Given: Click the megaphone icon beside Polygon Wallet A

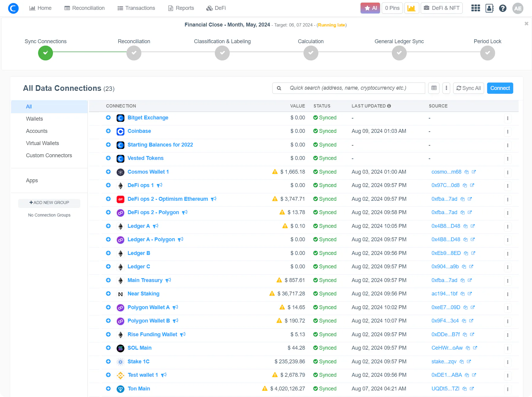Looking at the screenshot, I should point(176,307).
